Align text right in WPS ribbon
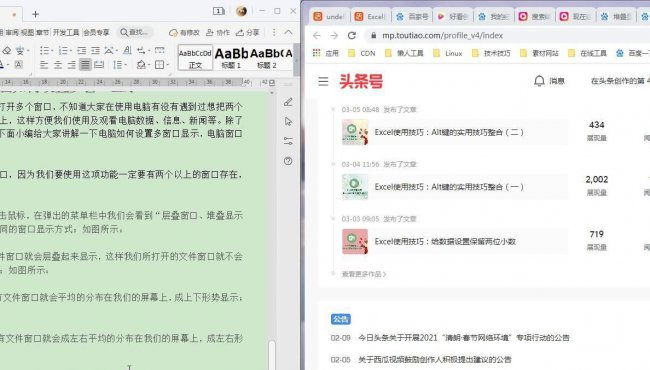The height and width of the screenshot is (370, 650). click(x=72, y=65)
